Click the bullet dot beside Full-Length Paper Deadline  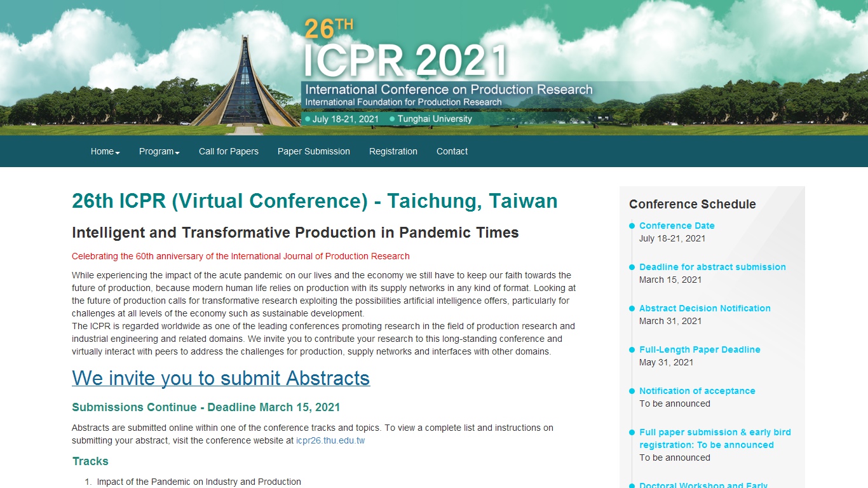632,349
